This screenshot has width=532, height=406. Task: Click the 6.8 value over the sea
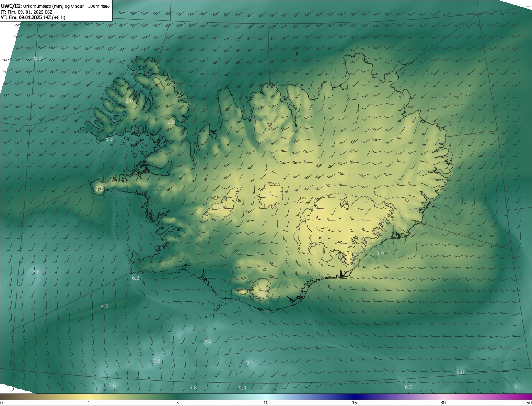click(460, 372)
